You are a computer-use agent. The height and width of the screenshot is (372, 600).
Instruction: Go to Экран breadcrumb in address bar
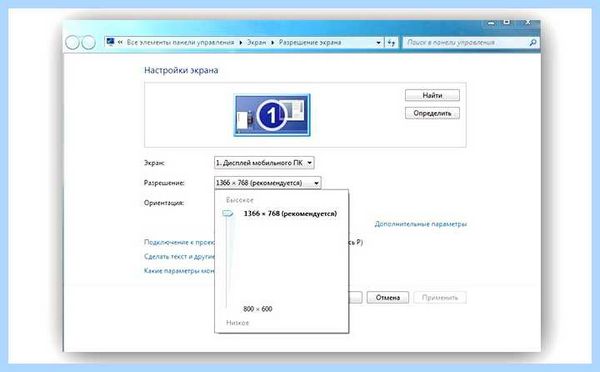click(256, 42)
